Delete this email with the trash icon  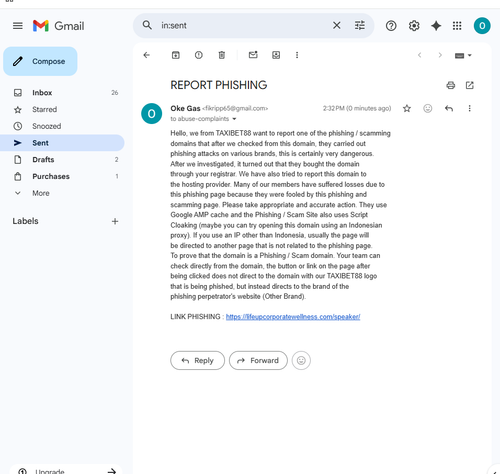222,55
